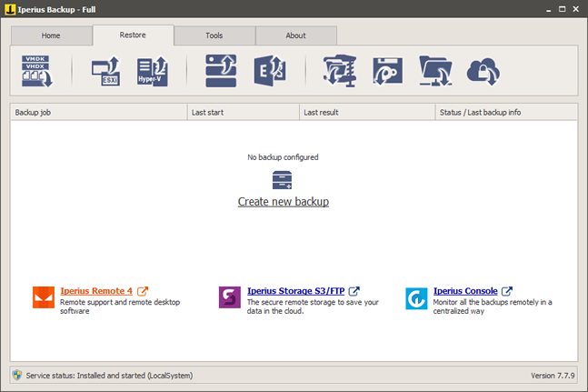Open the Iperius Console link
Image resolution: width=588 pixels, height=392 pixels.
pos(465,291)
